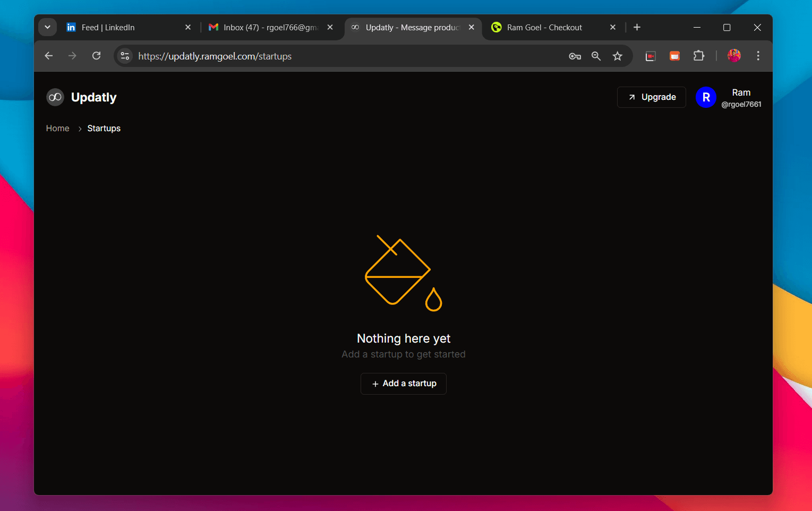Click the forward navigation arrow
812x511 pixels.
[73, 56]
